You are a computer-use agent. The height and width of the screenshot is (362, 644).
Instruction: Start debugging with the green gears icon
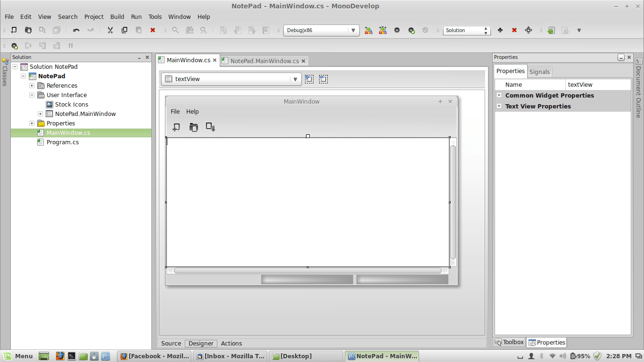coord(411,30)
